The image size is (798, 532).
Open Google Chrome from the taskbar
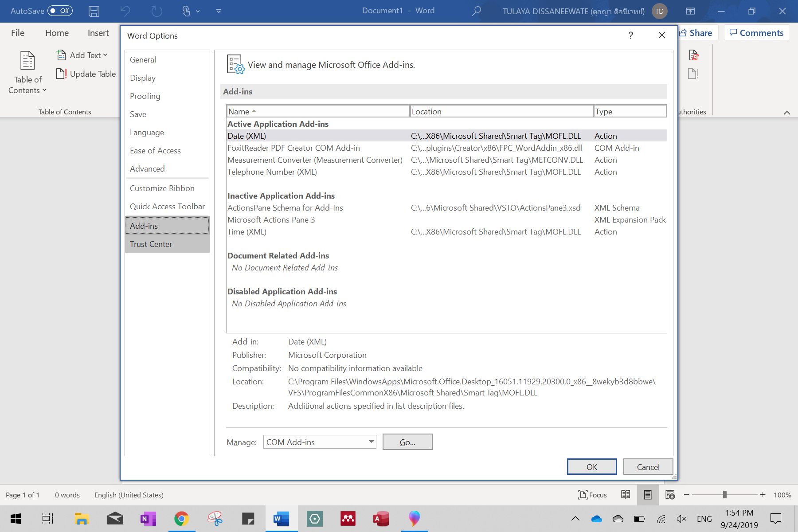tap(181, 519)
